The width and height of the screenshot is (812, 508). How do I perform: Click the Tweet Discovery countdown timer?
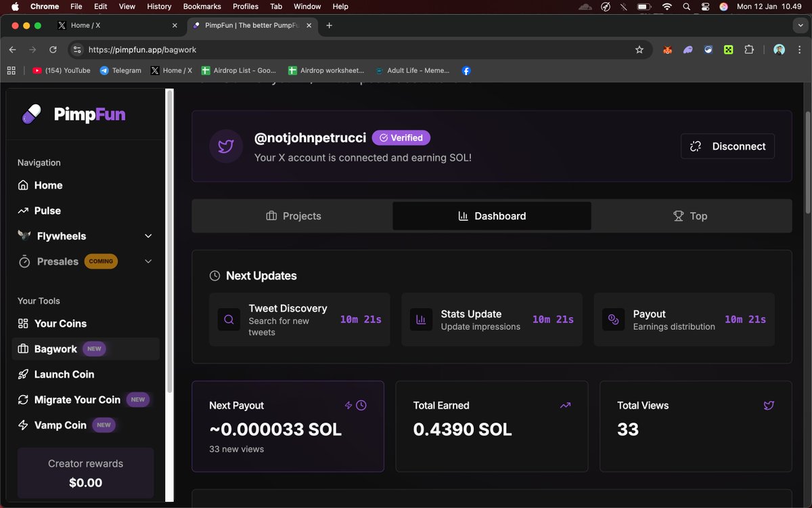pos(361,320)
